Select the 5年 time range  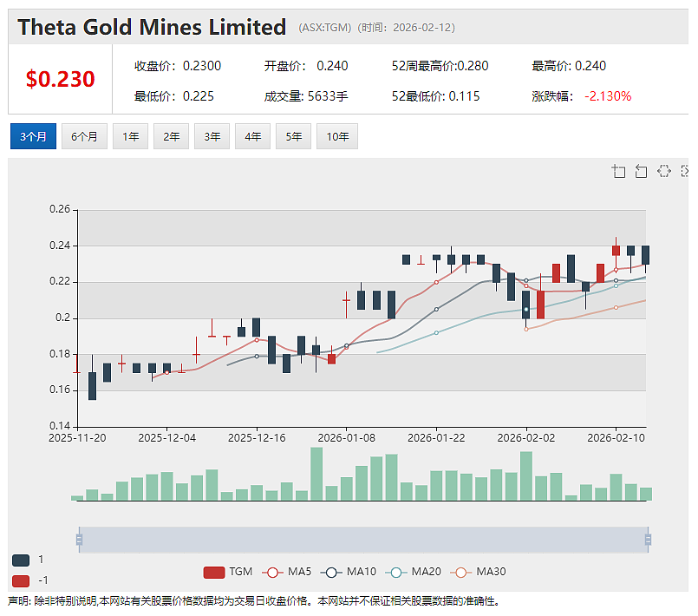(x=293, y=136)
